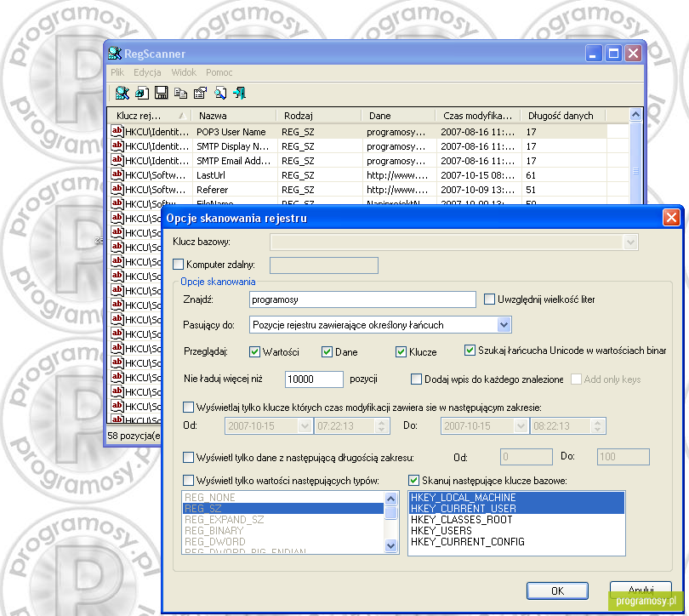
Task: Open the Plik menu
Action: pyautogui.click(x=117, y=72)
